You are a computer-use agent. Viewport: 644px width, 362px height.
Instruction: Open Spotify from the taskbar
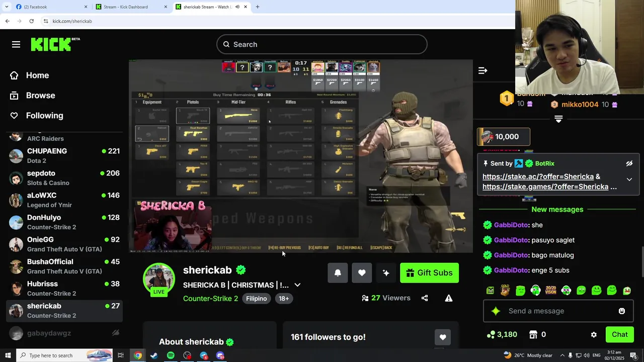coord(171,355)
